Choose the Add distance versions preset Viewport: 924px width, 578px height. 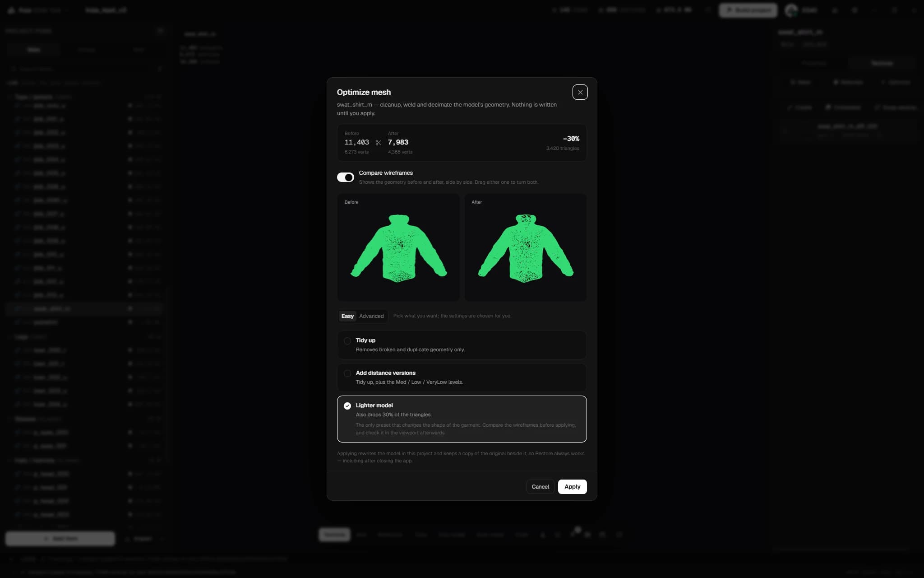(x=462, y=378)
